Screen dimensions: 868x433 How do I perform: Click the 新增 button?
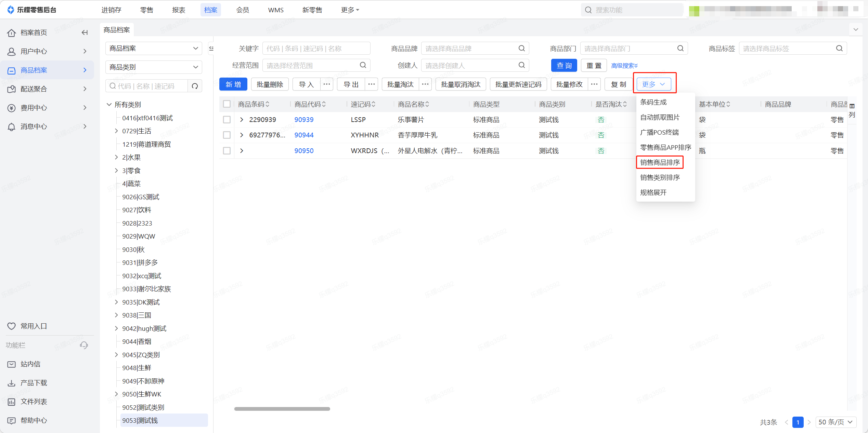233,84
